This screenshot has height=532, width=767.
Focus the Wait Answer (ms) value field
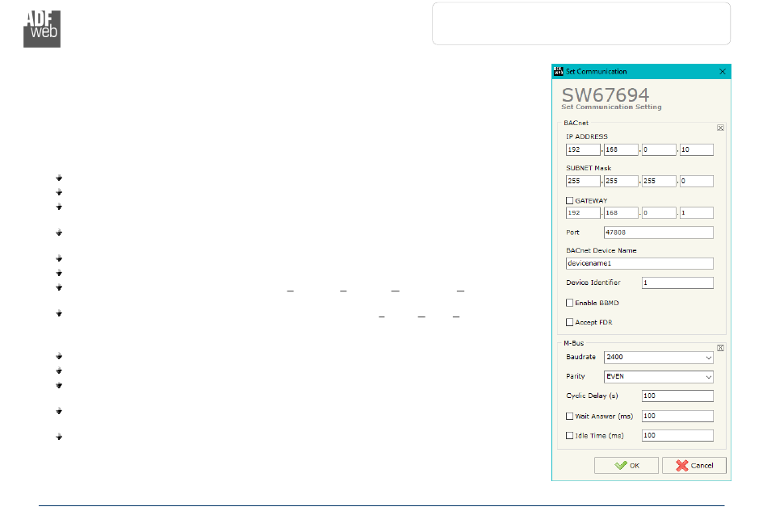tap(677, 416)
